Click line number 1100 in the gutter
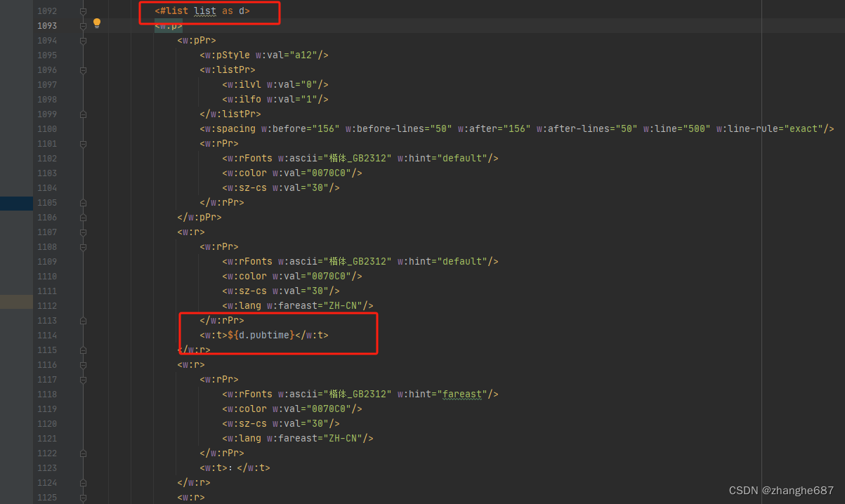 pyautogui.click(x=47, y=129)
